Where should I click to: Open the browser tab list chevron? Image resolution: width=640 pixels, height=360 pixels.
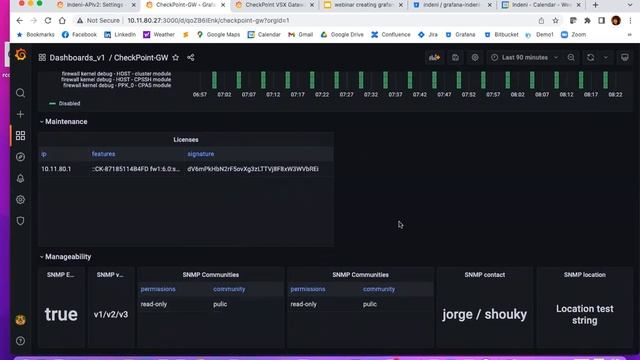pos(630,5)
